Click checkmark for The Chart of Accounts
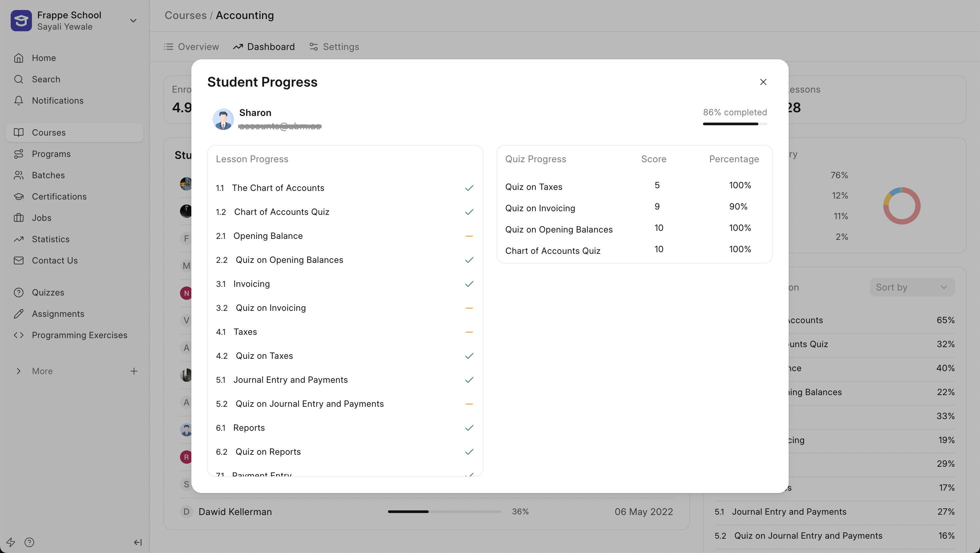980x553 pixels. [469, 188]
